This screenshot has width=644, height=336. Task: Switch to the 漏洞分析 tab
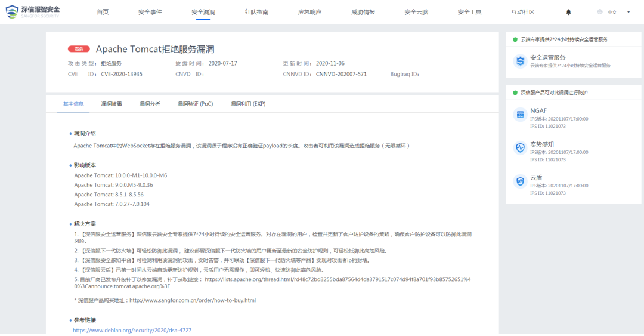coord(150,104)
